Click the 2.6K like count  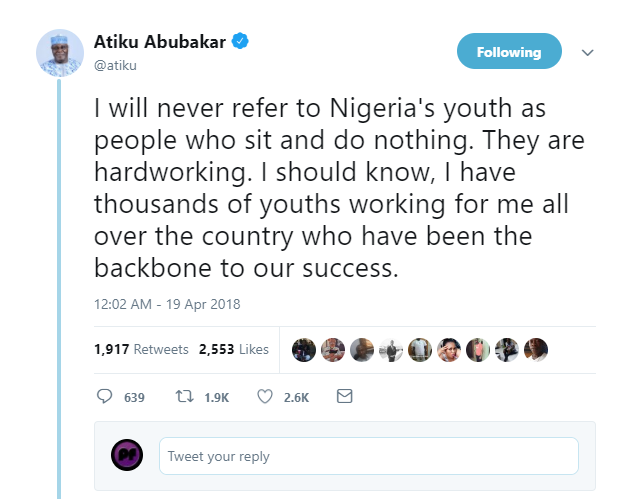pos(297,397)
